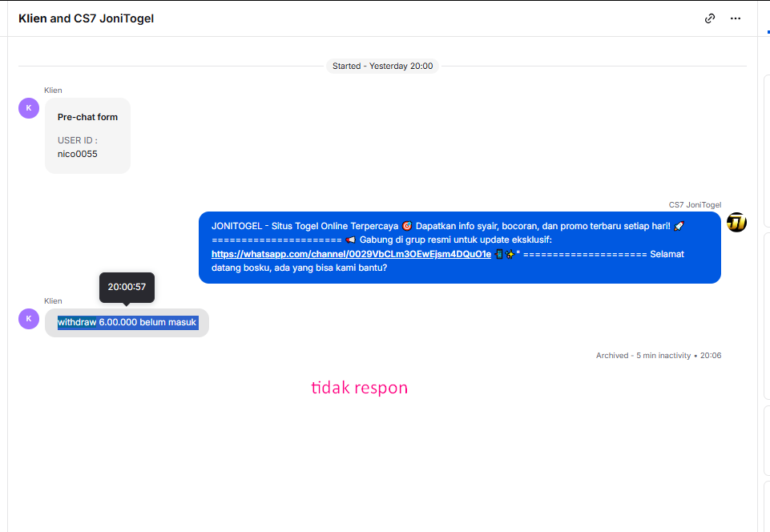This screenshot has width=770, height=532.
Task: Click the Archived 5 min inactivity status
Action: 659,356
